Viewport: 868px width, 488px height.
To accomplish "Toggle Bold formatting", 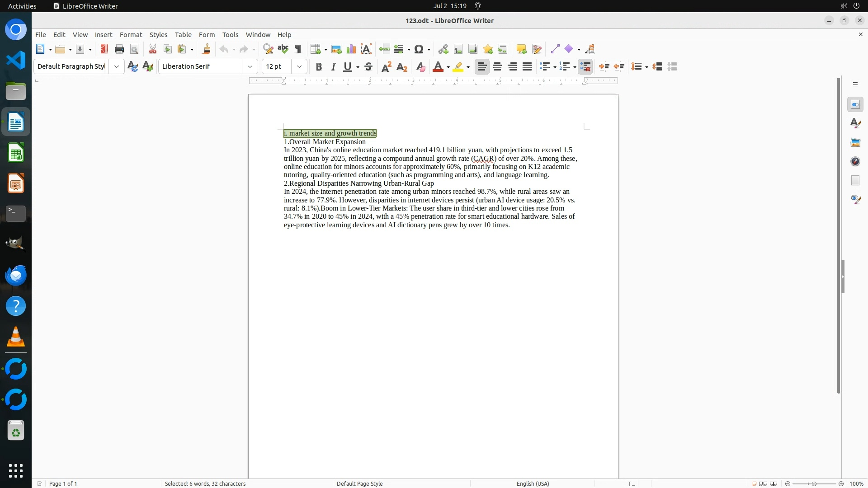I will coord(319,67).
